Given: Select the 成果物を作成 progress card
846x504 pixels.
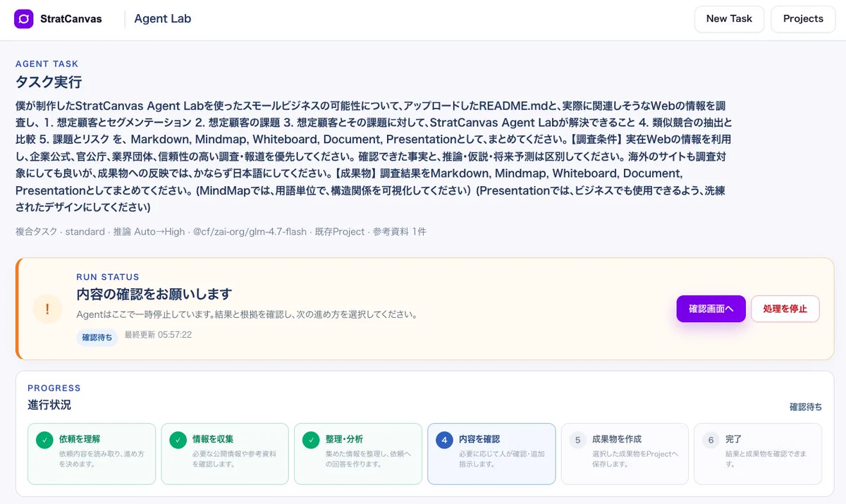Looking at the screenshot, I should pyautogui.click(x=625, y=454).
